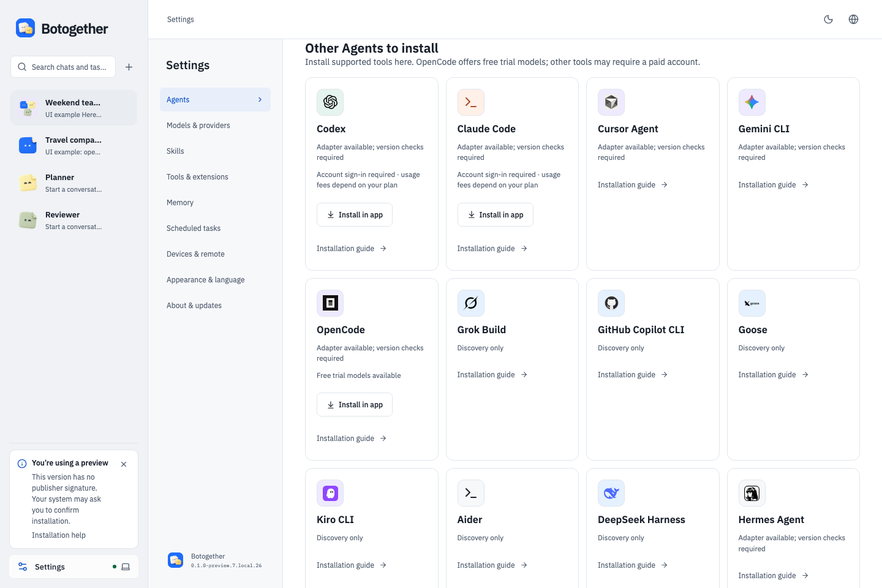
Task: Focus the Search chats and tasks field
Action: pyautogui.click(x=63, y=67)
